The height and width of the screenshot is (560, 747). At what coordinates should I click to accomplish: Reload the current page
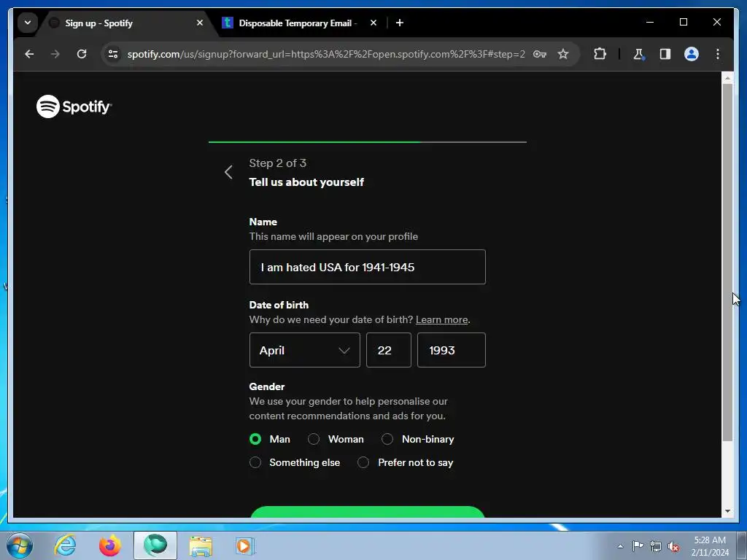tap(82, 54)
